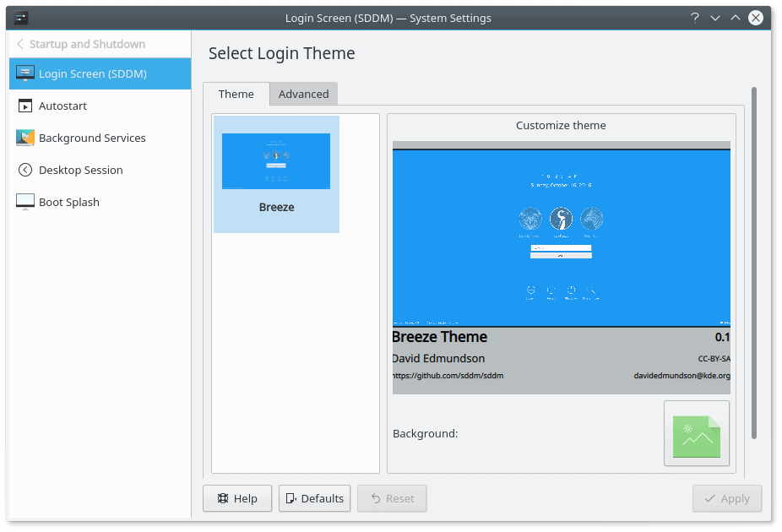
Task: Click the Background: label
Action: (x=426, y=434)
